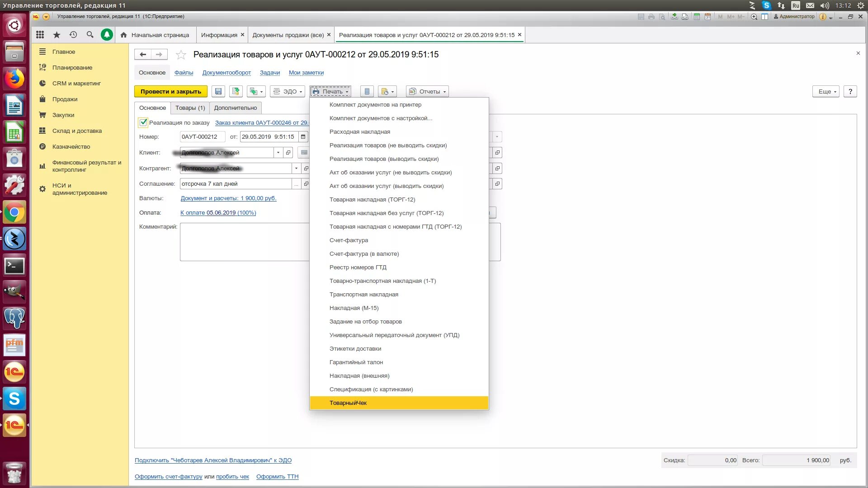Open the Оформить ТТН link

tap(277, 477)
